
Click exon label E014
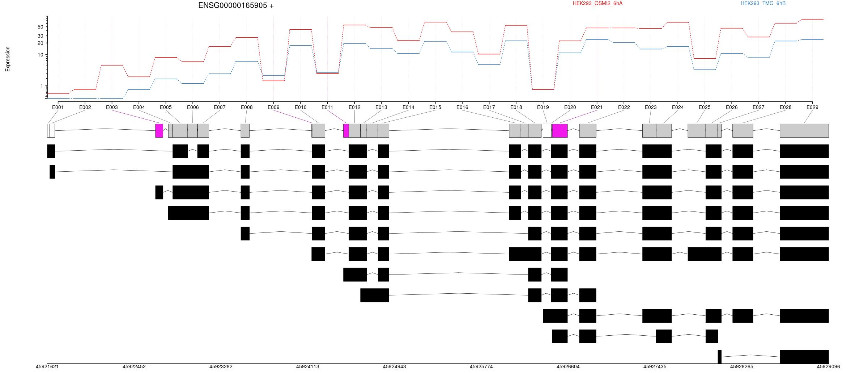408,107
